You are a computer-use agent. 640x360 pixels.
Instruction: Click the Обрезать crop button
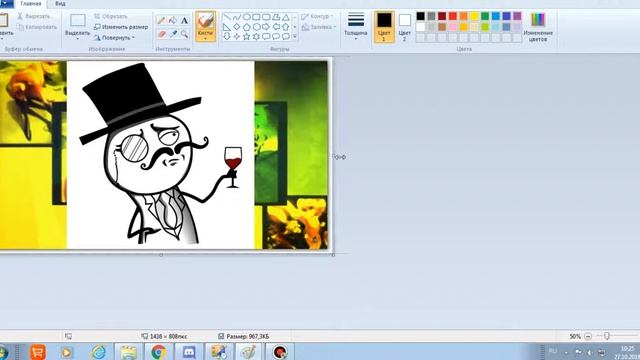111,16
